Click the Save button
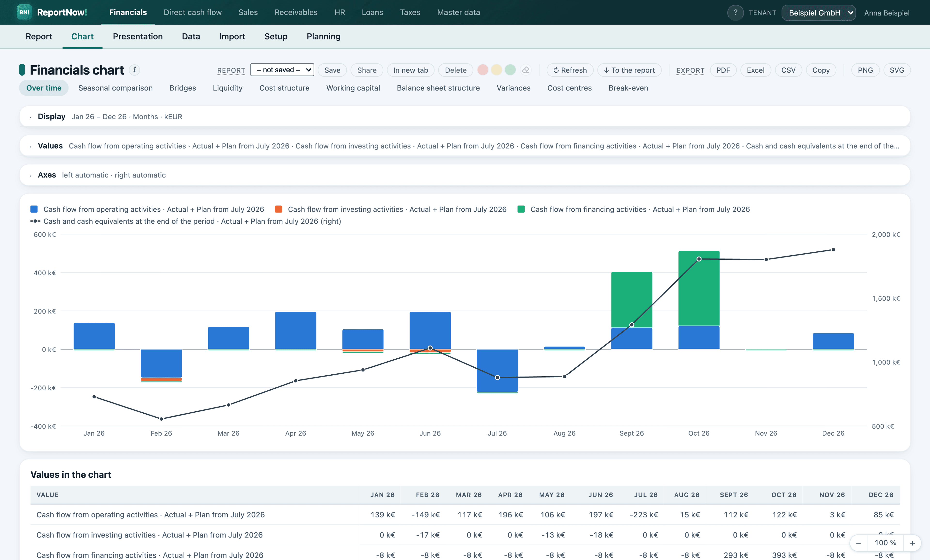 [x=332, y=70]
